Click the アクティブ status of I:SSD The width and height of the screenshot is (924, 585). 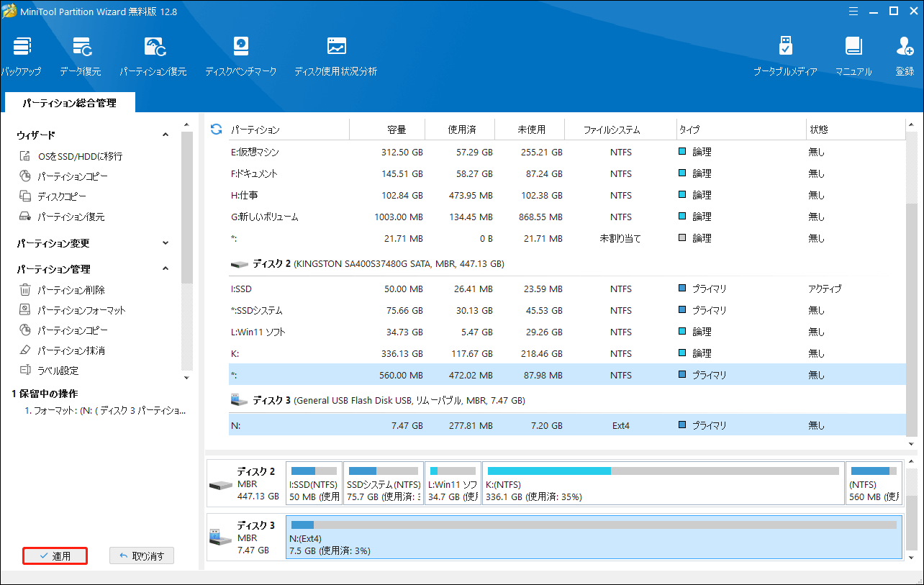[825, 289]
